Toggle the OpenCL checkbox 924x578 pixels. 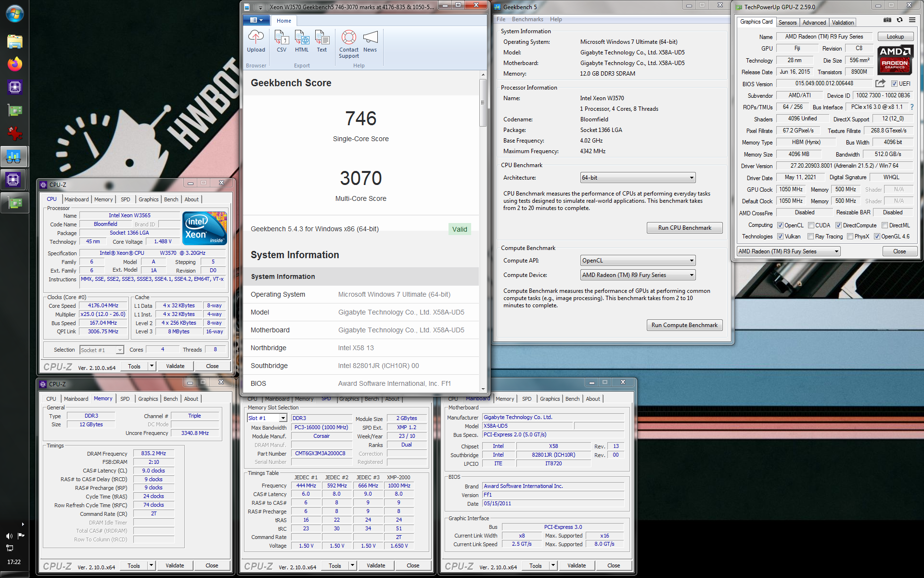(780, 225)
